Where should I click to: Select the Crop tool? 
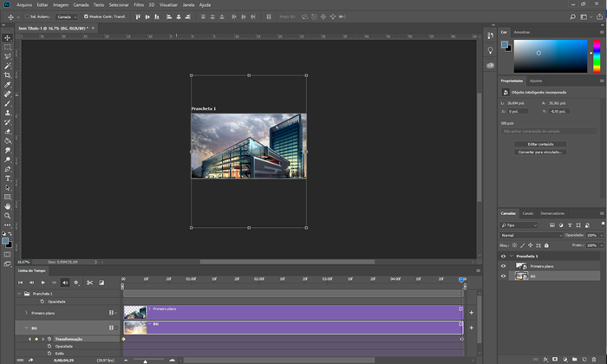click(x=7, y=75)
